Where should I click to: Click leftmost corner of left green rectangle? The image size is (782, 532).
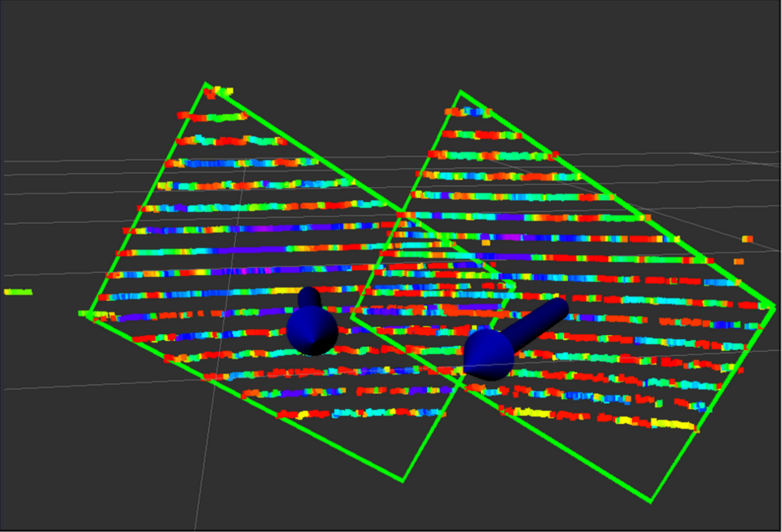pos(89,314)
